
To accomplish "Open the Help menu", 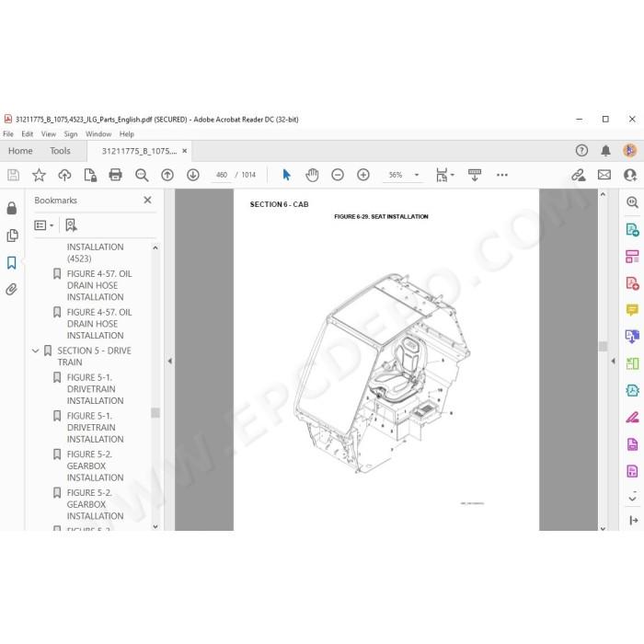I will (127, 134).
